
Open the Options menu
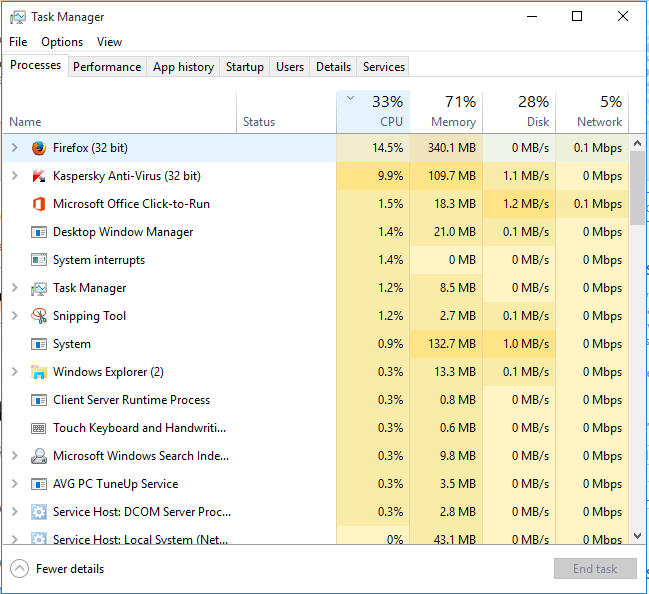coord(62,42)
